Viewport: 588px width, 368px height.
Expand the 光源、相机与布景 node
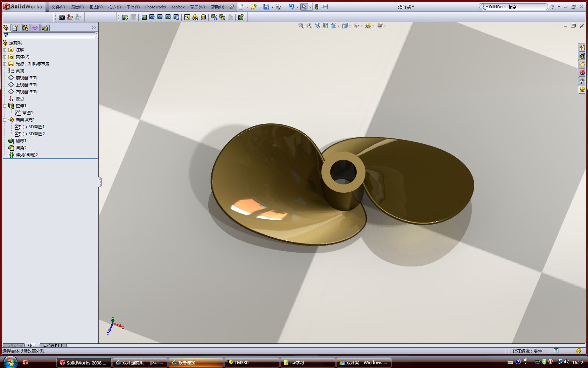[5, 64]
